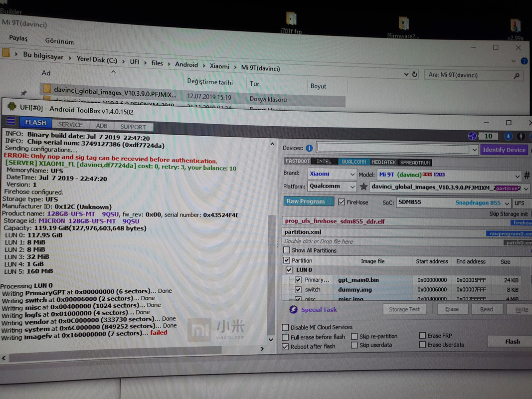Enable Skip userdata checkbox
Viewport: 532px width, 399px height.
click(x=354, y=345)
